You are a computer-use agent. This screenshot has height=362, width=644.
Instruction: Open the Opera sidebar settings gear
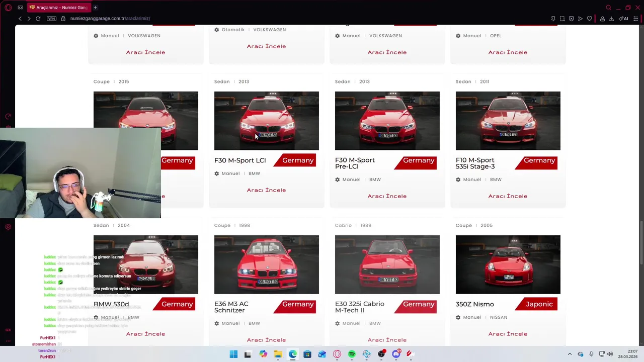[8, 227]
